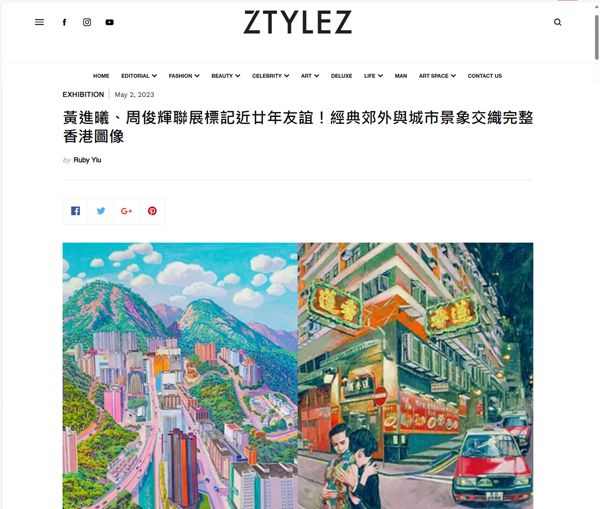Screen dimensions: 600x509
Task: Expand the Editorial dropdown menu
Action: pyautogui.click(x=139, y=76)
